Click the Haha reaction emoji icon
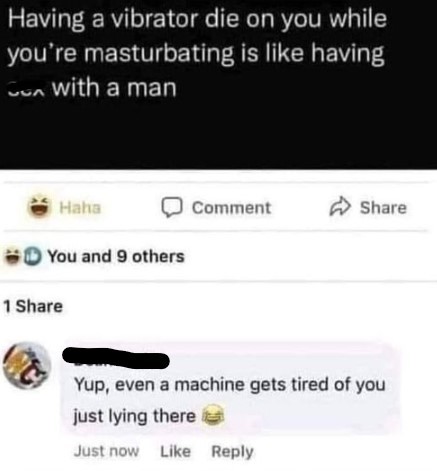 pos(39,207)
